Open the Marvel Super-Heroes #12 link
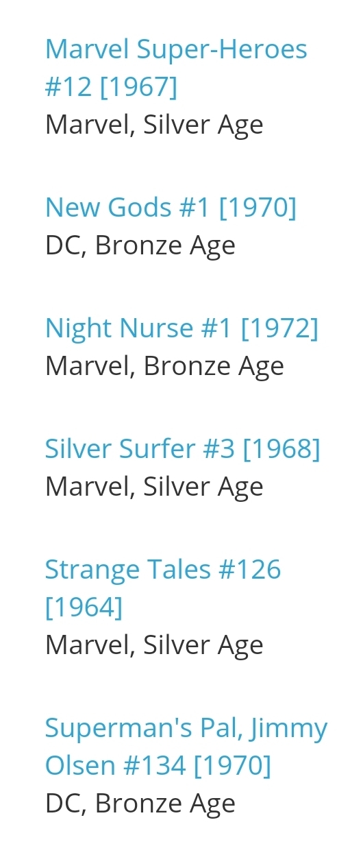 [x=176, y=68]
